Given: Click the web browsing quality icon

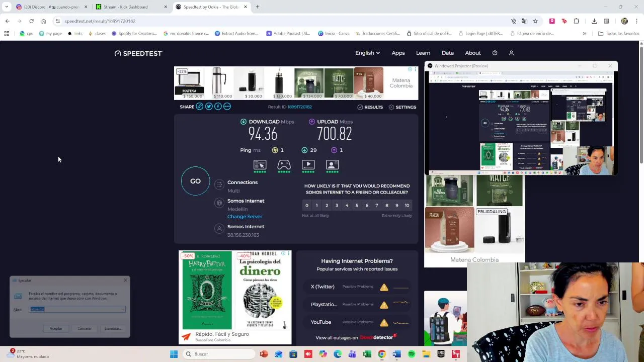Looking at the screenshot, I should coord(260,165).
